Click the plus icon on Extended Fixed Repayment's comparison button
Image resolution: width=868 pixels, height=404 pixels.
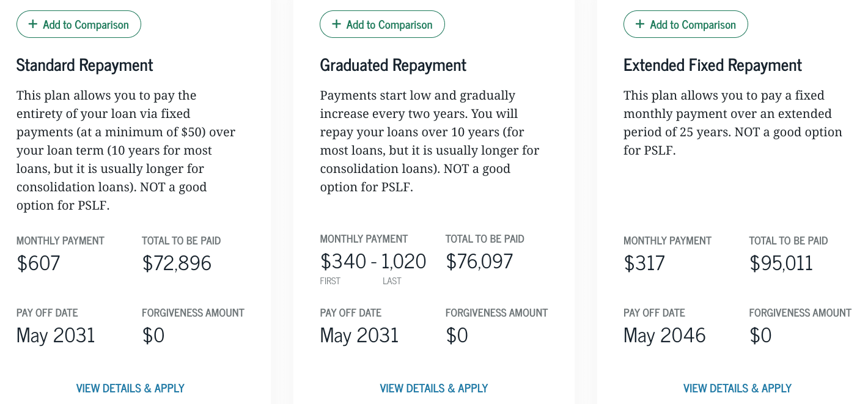tap(639, 24)
